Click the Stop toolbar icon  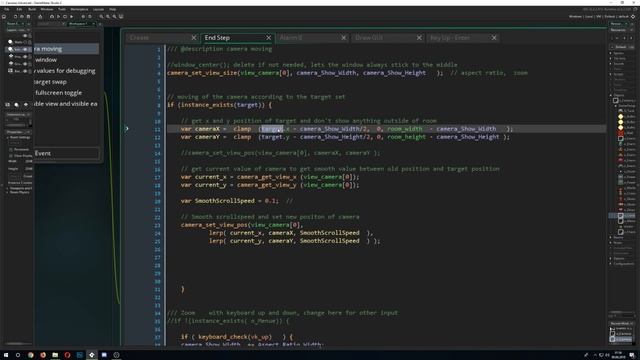[65, 17]
